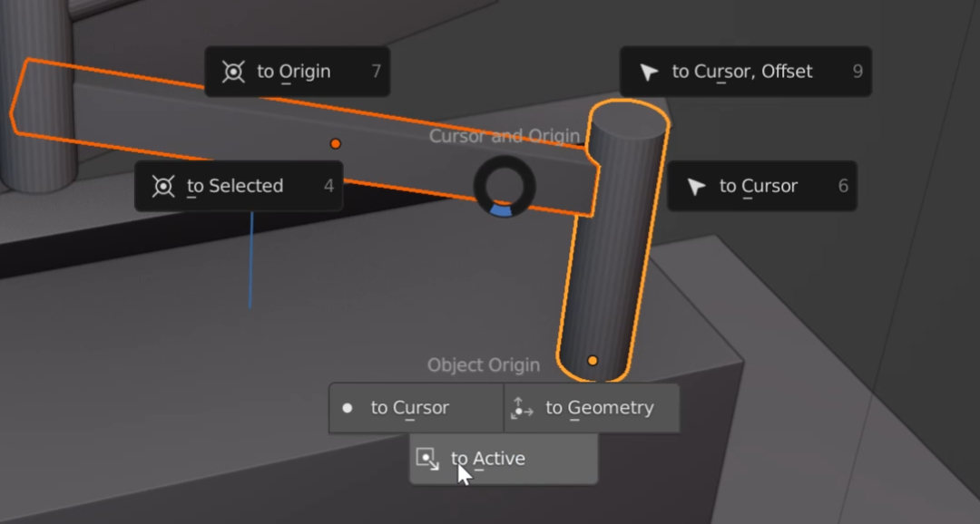Pick the 'to Selected' pie menu entry
Image resolution: width=980 pixels, height=524 pixels.
click(239, 186)
